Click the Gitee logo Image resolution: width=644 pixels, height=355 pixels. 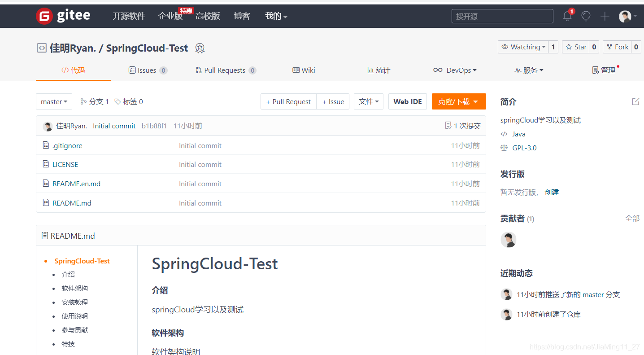(x=63, y=16)
